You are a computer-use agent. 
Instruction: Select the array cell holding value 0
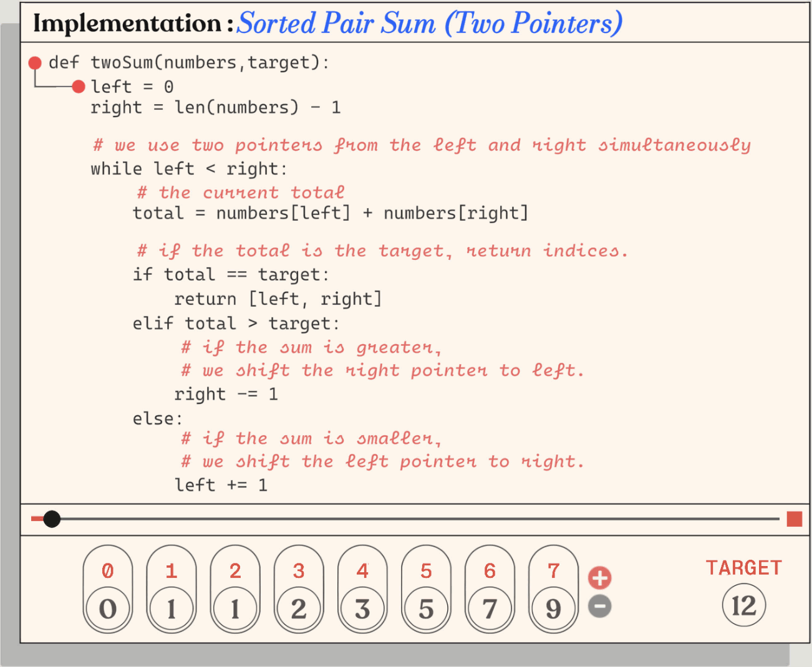click(108, 610)
